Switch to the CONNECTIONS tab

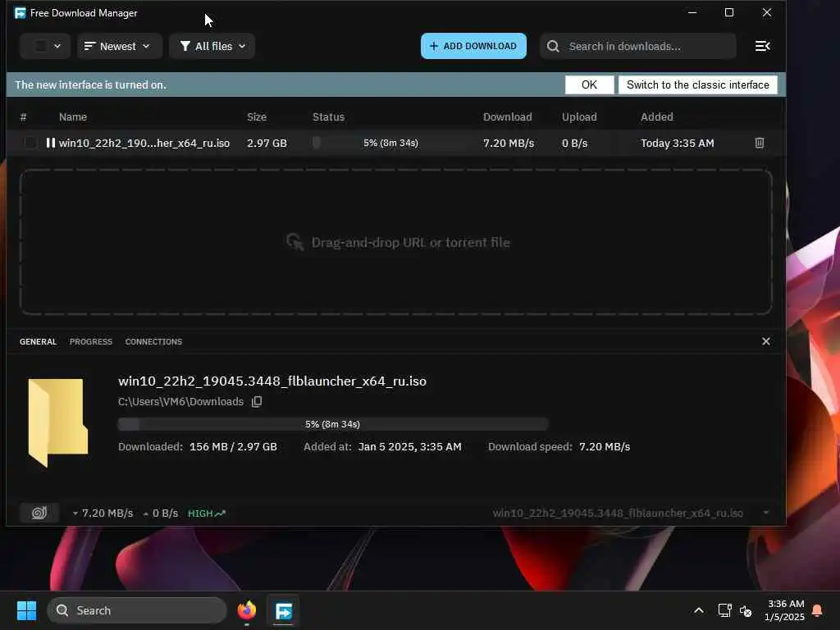point(153,342)
